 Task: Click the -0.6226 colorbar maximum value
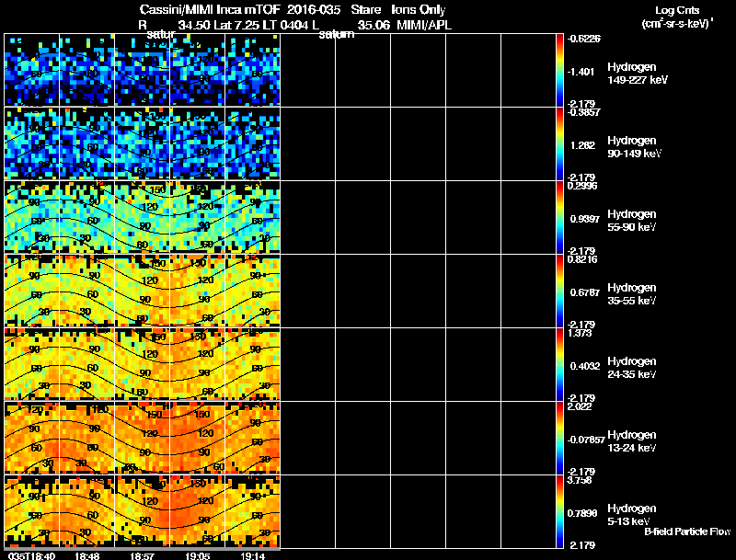tap(583, 39)
